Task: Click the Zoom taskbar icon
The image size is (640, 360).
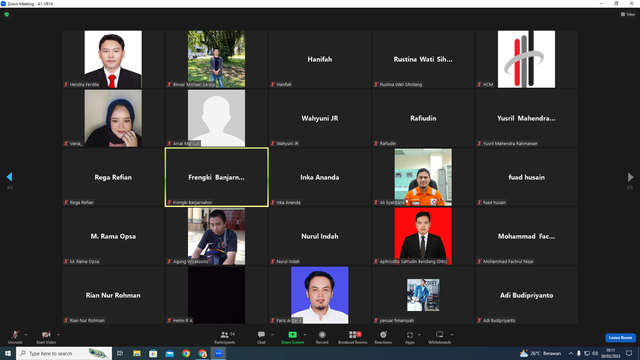Action: (x=219, y=353)
